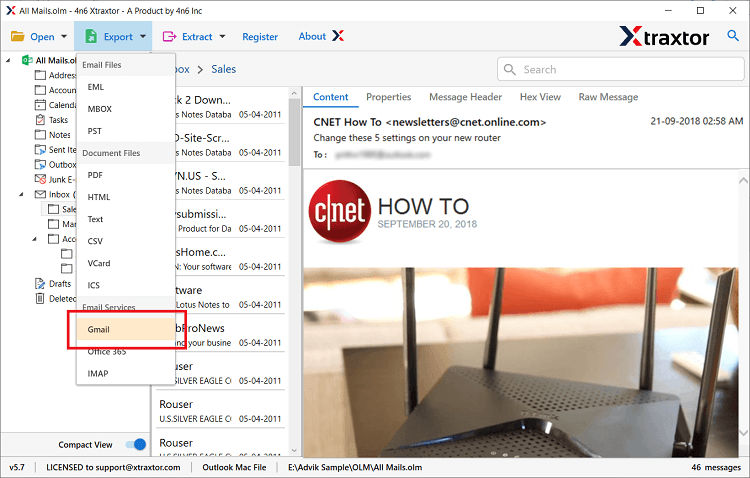Select the Calendar icon in folder tree
The width and height of the screenshot is (750, 478).
[x=40, y=105]
